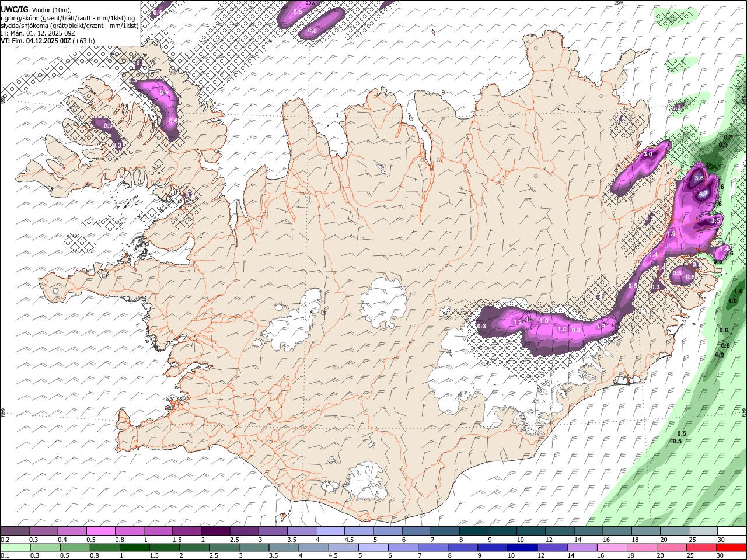
Task: Click the '30' label on the lower legend row
Action: [720, 556]
